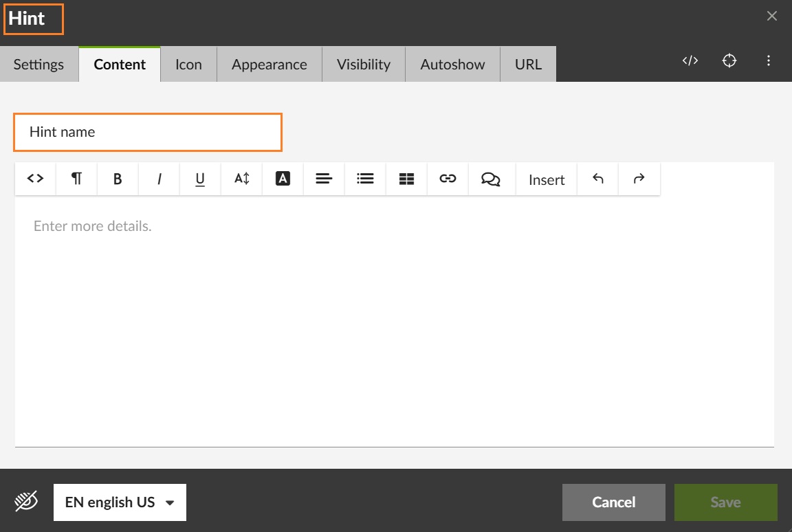Image resolution: width=792 pixels, height=532 pixels.
Task: Click the Cancel button
Action: (x=614, y=502)
